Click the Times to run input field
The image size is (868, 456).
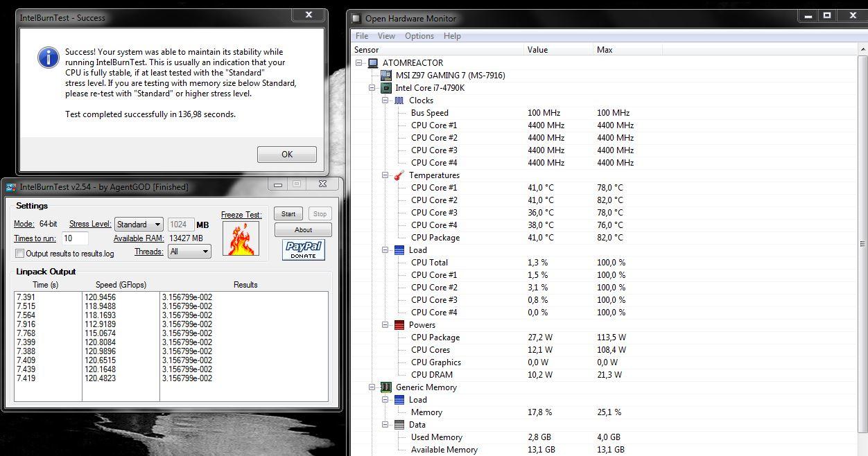click(x=76, y=238)
